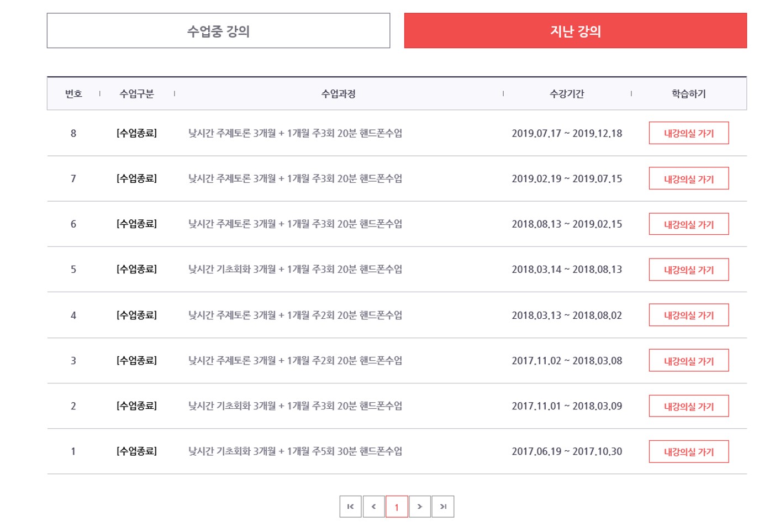Open 내강의실 가기 for course number 7
This screenshot has width=780, height=532.
click(688, 178)
